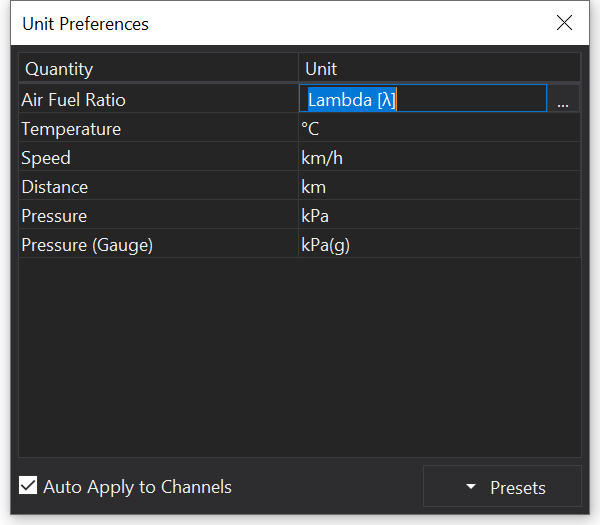Viewport: 600px width, 525px height.
Task: Select the Pressure (Gauge) row
Action: coord(158,245)
